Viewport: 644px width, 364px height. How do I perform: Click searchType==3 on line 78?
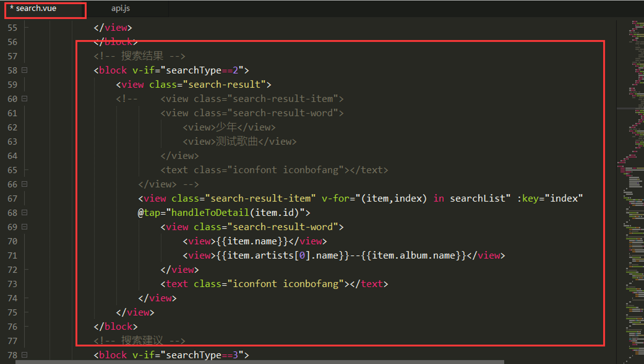202,355
